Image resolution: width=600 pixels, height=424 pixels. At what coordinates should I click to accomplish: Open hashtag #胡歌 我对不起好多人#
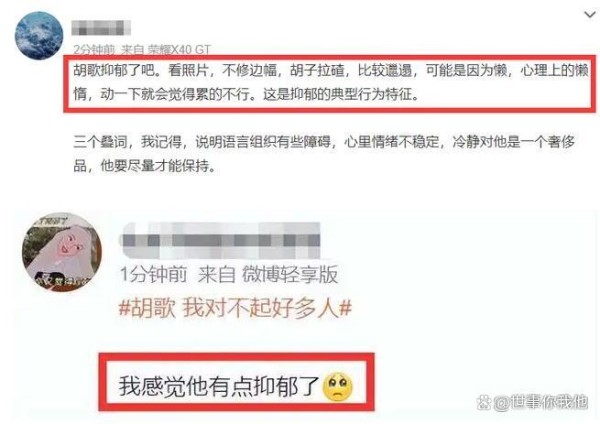pos(235,308)
